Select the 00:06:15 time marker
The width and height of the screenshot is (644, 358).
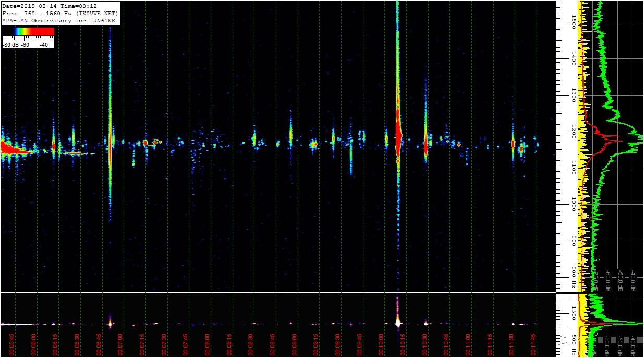tap(55, 345)
